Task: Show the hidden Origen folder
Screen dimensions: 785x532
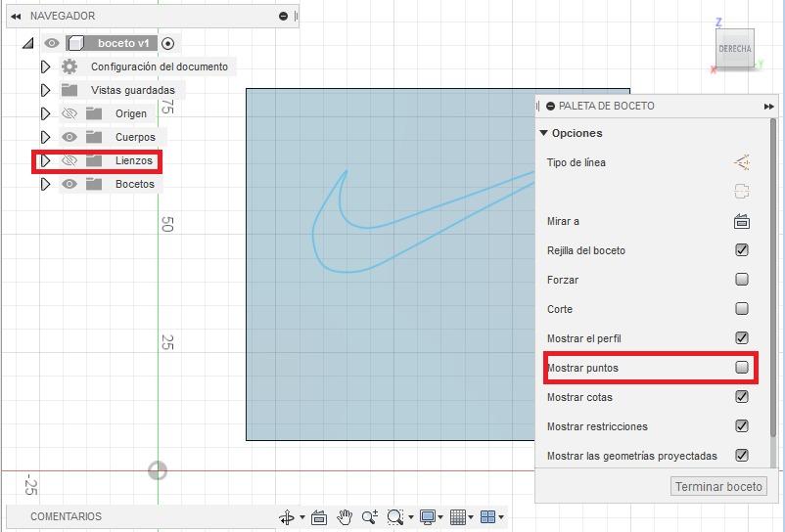Action: click(69, 113)
